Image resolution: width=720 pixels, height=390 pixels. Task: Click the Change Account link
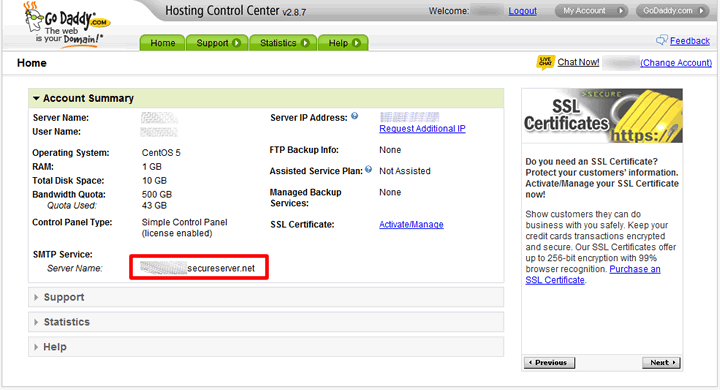(676, 62)
